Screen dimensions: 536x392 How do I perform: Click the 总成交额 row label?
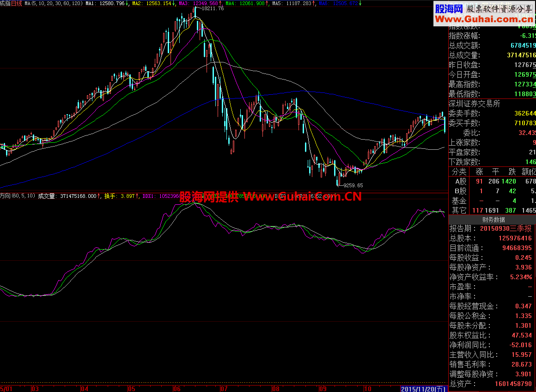coord(464,45)
